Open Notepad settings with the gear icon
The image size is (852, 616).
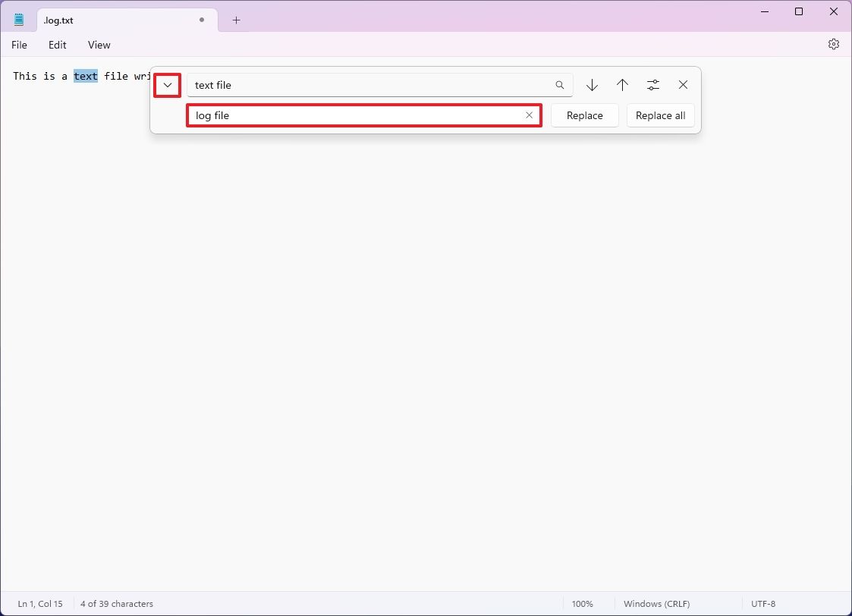point(834,44)
